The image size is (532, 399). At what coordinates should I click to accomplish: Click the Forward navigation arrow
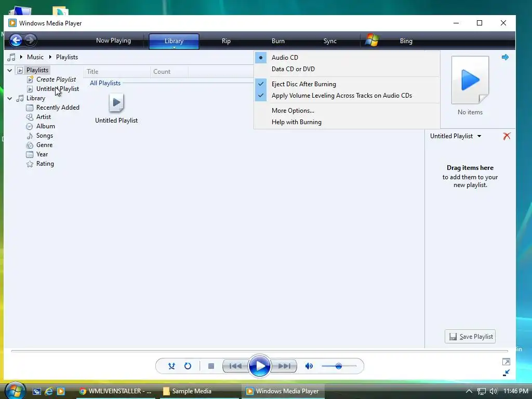pos(30,41)
